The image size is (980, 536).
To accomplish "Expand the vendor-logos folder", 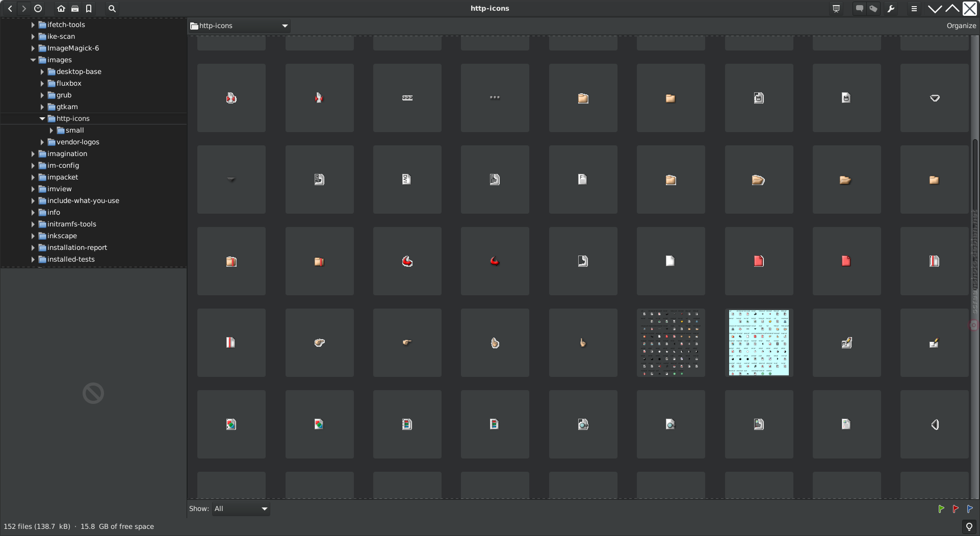I will (42, 142).
